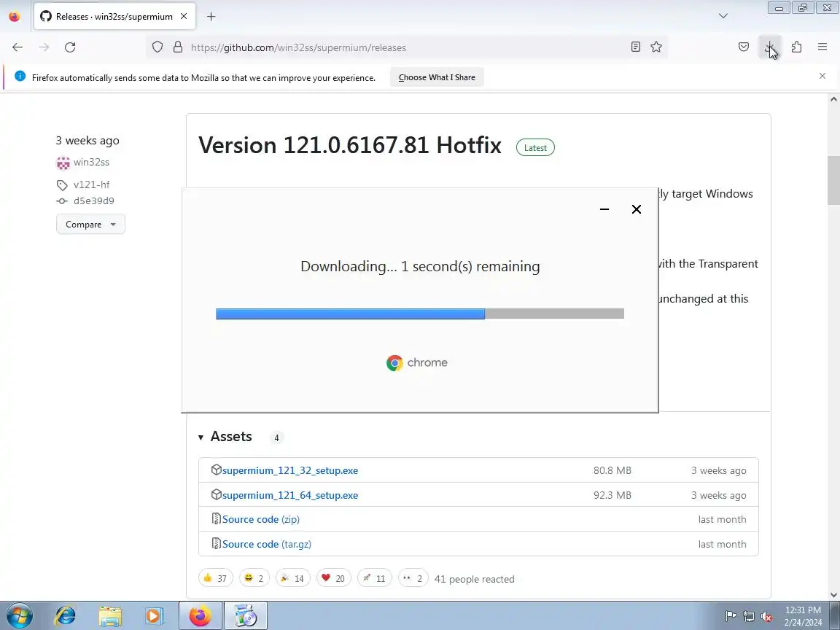840x630 pixels.
Task: Click the rocket reaction 11
Action: click(375, 578)
